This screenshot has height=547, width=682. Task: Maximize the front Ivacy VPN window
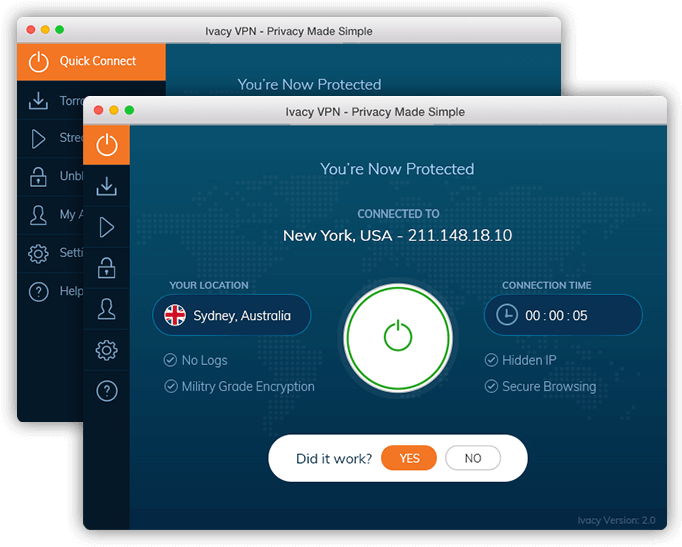(x=129, y=110)
